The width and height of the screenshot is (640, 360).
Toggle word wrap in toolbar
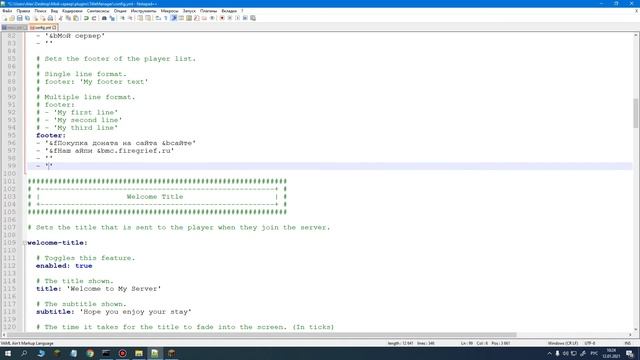(x=158, y=18)
